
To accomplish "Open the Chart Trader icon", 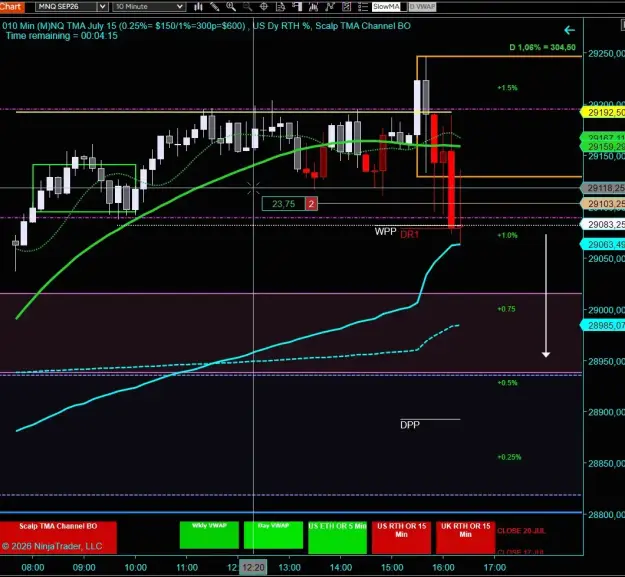I will [x=297, y=6].
